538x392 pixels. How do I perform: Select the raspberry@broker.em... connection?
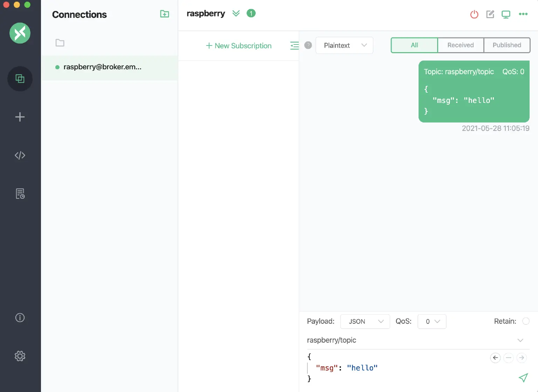[102, 67]
